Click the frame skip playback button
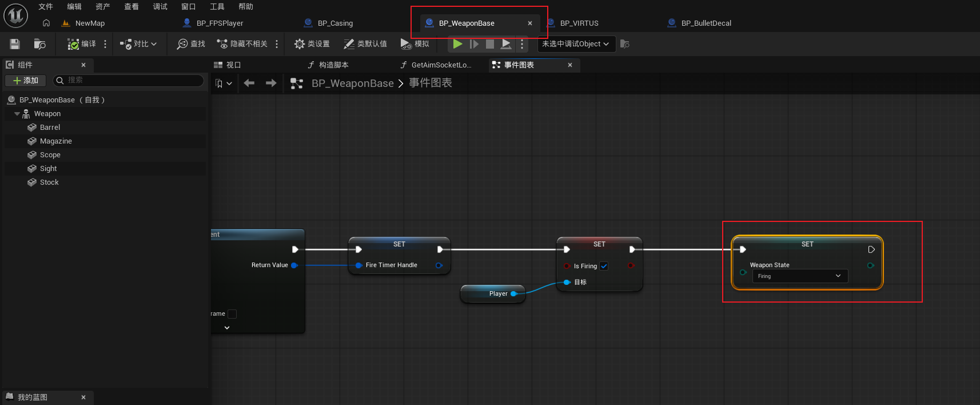980x405 pixels. coord(474,44)
